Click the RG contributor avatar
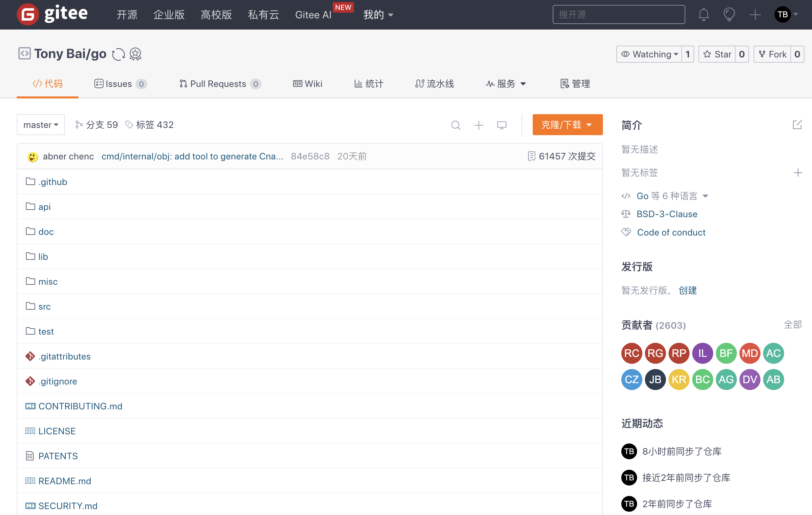Viewport: 812px width, 515px height. tap(655, 353)
